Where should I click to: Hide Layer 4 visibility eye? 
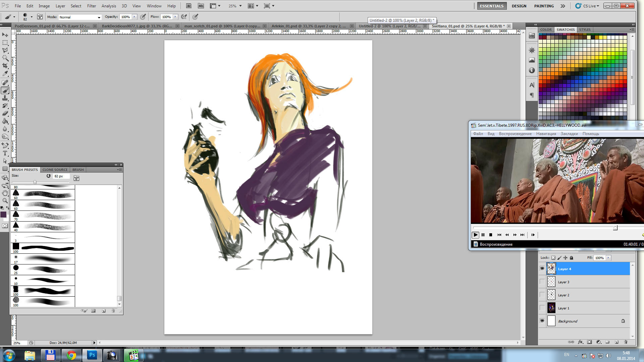coord(542,268)
